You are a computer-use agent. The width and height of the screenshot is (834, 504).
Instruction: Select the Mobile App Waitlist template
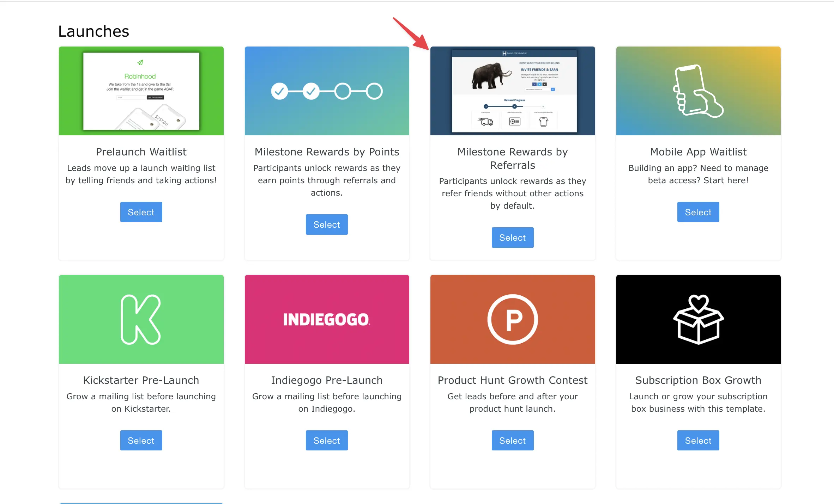coord(698,212)
